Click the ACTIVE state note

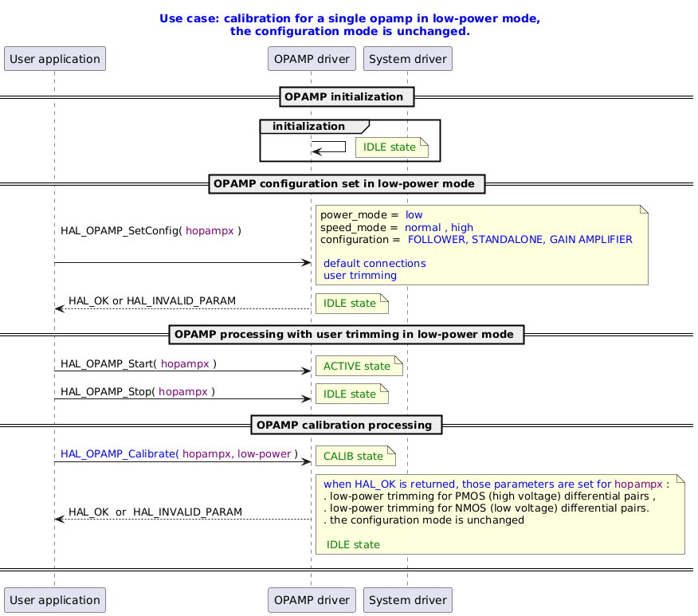[x=359, y=366]
